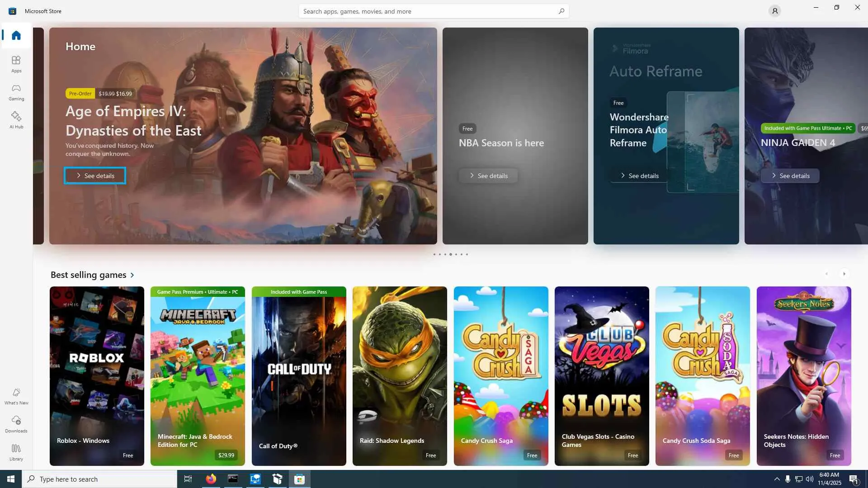Open the Roblox - Windows game tile
The image size is (868, 488).
[97, 375]
